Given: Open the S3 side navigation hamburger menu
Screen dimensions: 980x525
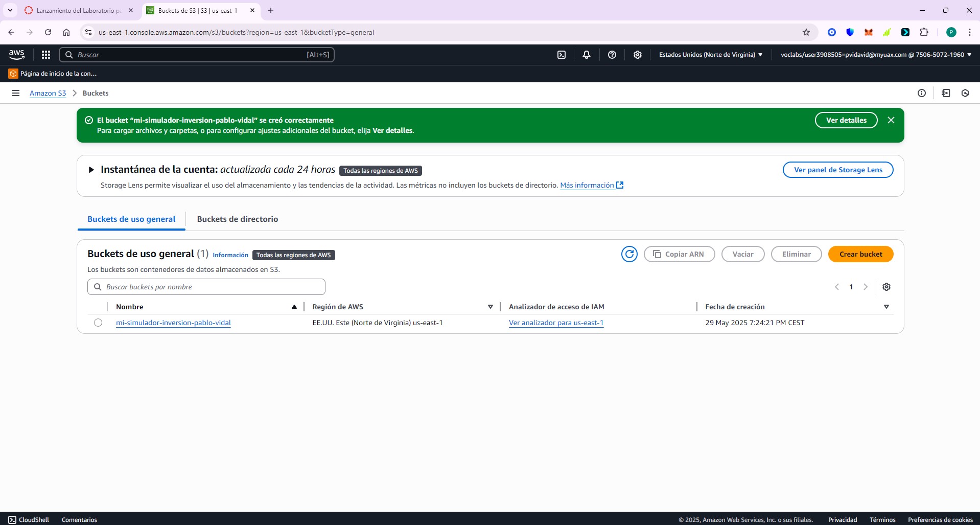Looking at the screenshot, I should point(16,93).
